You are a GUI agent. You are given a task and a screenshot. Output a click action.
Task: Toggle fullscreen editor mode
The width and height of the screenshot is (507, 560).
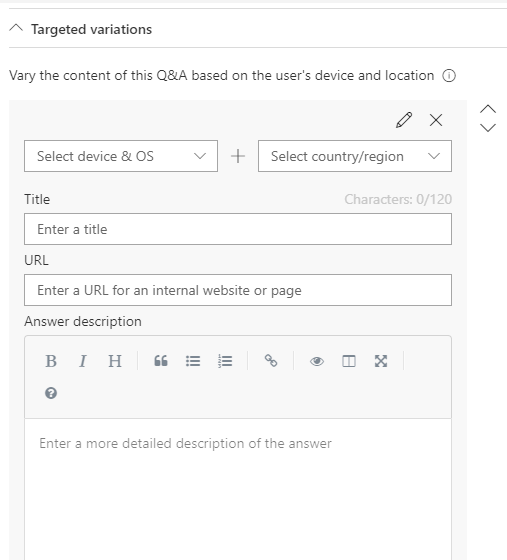tap(381, 361)
